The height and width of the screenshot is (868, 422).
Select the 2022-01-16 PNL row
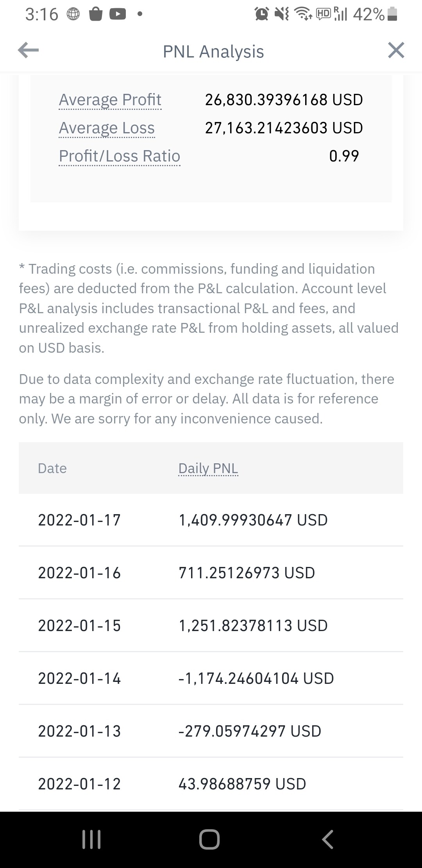tap(211, 573)
